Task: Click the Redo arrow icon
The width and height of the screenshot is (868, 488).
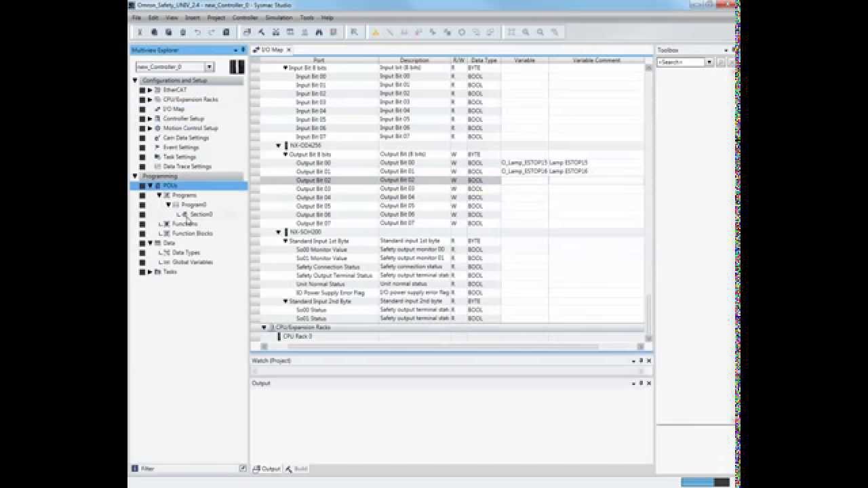Action: [x=212, y=32]
